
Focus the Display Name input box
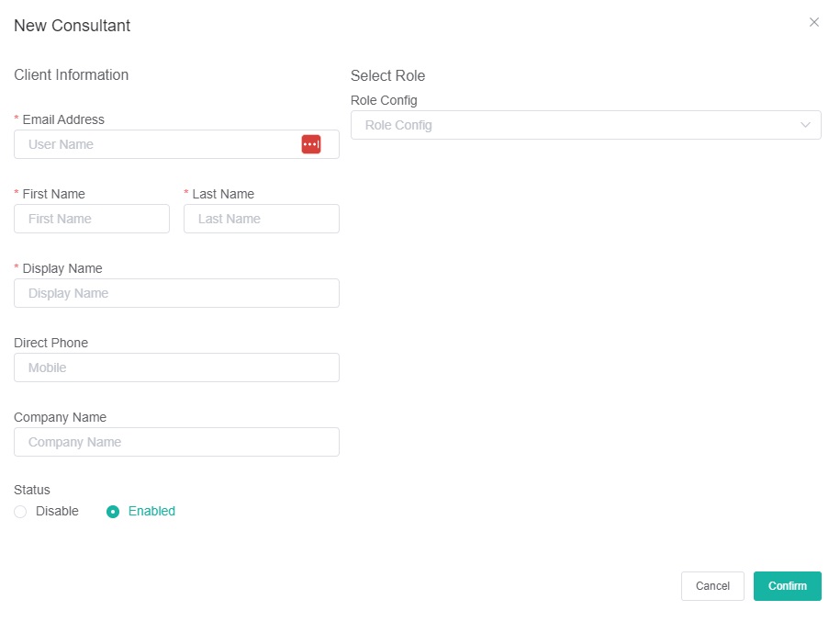pyautogui.click(x=176, y=293)
